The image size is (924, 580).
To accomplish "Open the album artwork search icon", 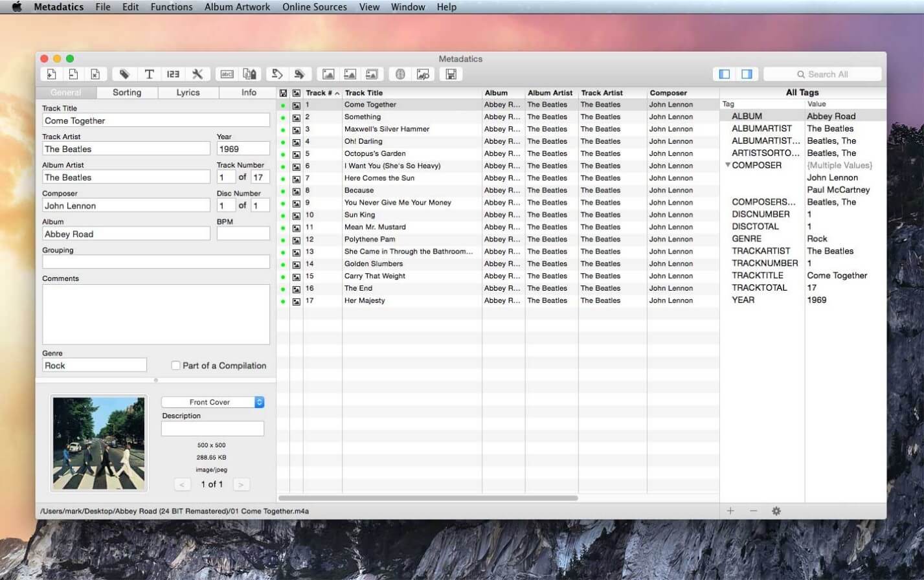I will click(423, 74).
